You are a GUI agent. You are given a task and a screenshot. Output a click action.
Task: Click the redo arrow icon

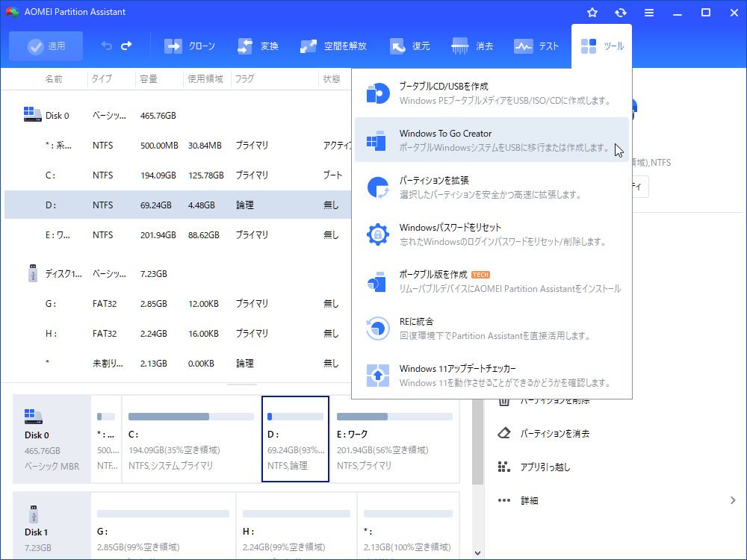coord(126,46)
